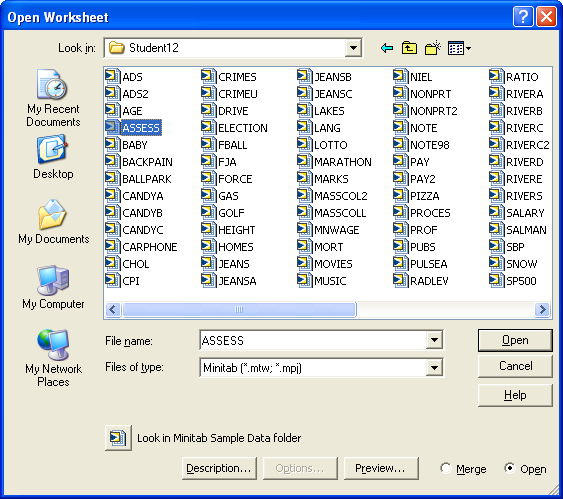Image resolution: width=563 pixels, height=499 pixels.
Task: Click the horizontal scrollbar thumb
Action: click(x=239, y=309)
